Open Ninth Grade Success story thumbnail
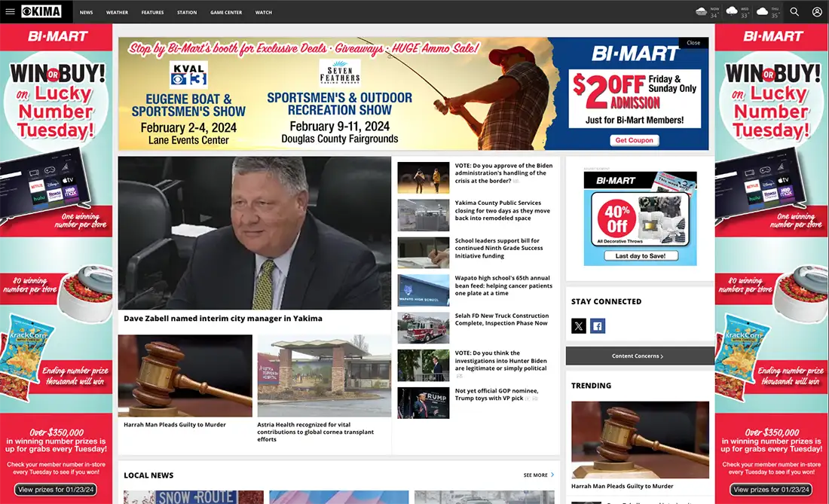This screenshot has width=829, height=504. point(423,252)
